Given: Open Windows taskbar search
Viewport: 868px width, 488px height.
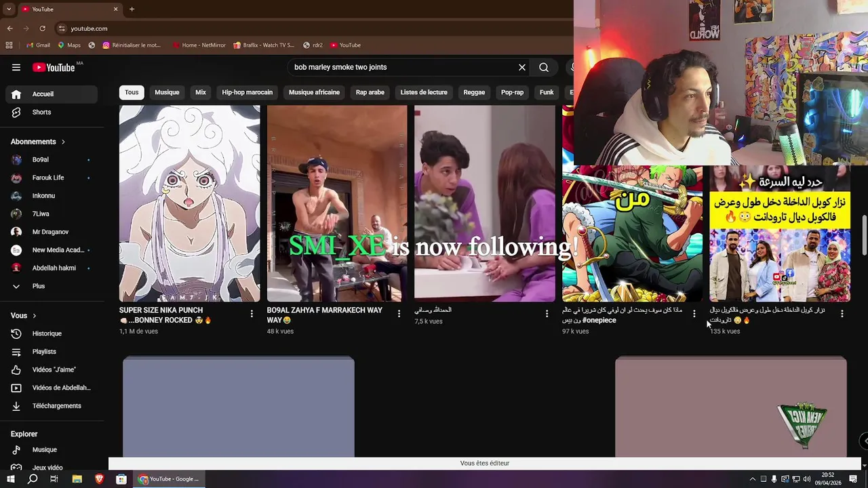Looking at the screenshot, I should click(x=33, y=479).
